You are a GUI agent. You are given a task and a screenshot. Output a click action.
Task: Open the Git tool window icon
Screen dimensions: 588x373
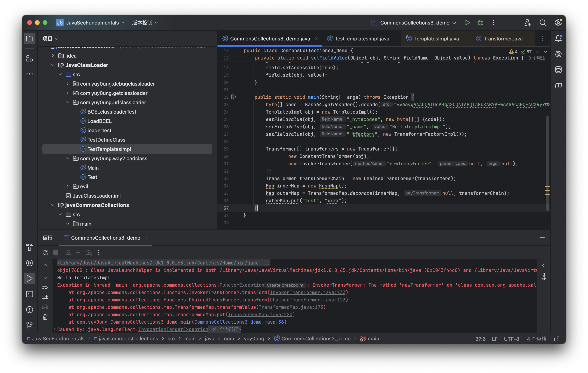pyautogui.click(x=29, y=325)
